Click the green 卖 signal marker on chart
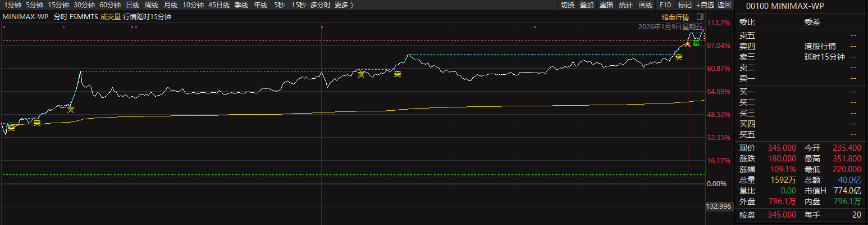Screen dimensions: 868x225 click(x=696, y=42)
